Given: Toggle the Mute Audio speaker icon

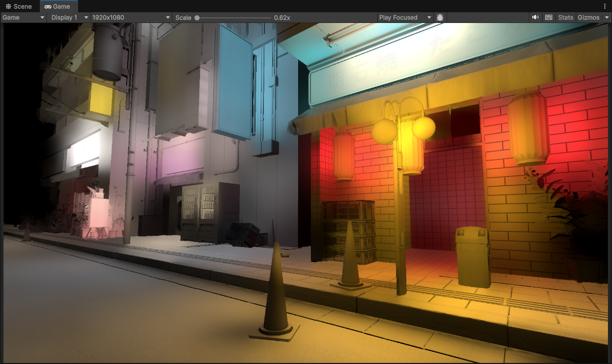Looking at the screenshot, I should click(x=535, y=17).
